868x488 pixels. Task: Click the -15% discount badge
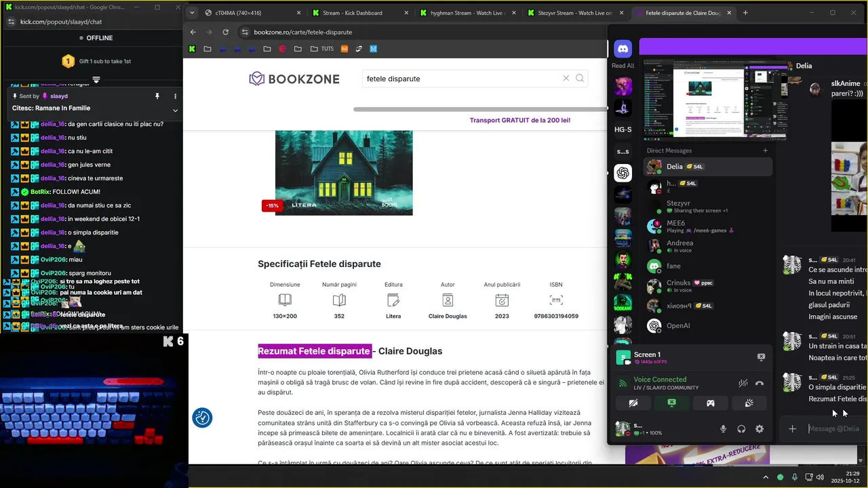pos(272,205)
